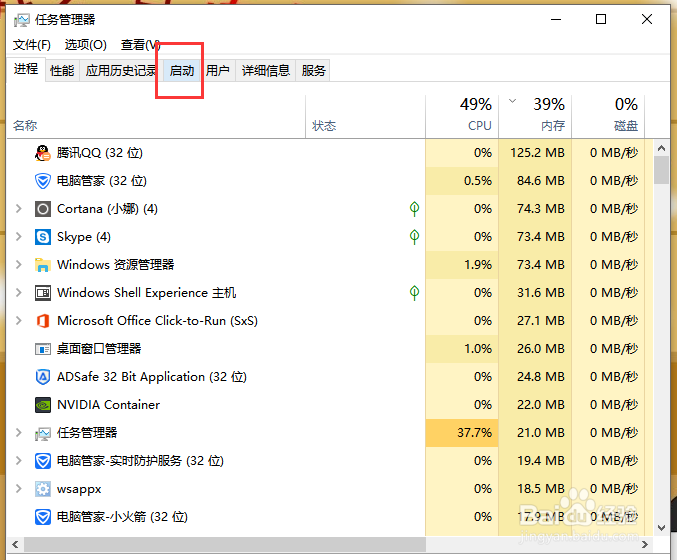677x560 pixels.
Task: Expand the Cortana (小娜) process group
Action: pos(18,209)
